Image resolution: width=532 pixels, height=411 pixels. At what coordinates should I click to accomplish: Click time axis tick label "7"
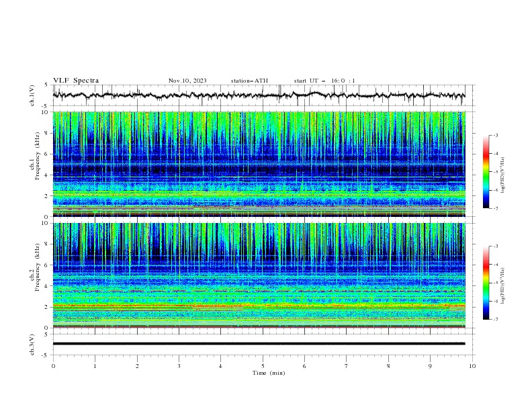347,366
